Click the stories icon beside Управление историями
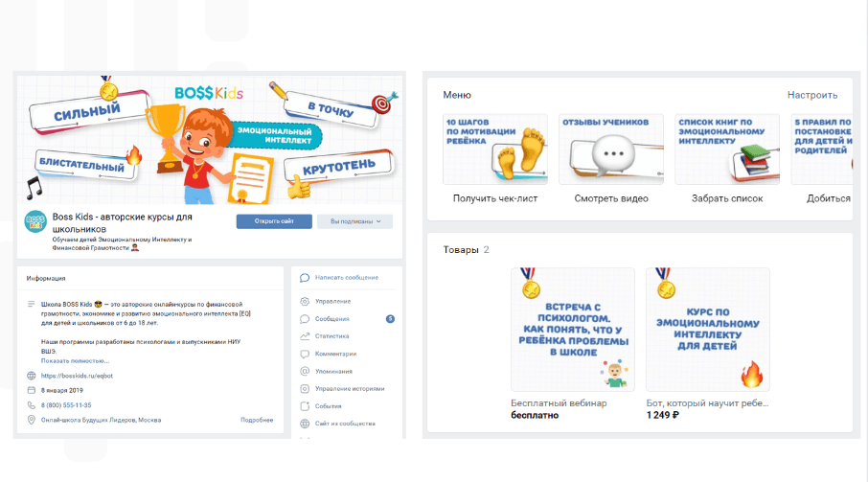Screen dimensions: 868x482 [x=305, y=389]
